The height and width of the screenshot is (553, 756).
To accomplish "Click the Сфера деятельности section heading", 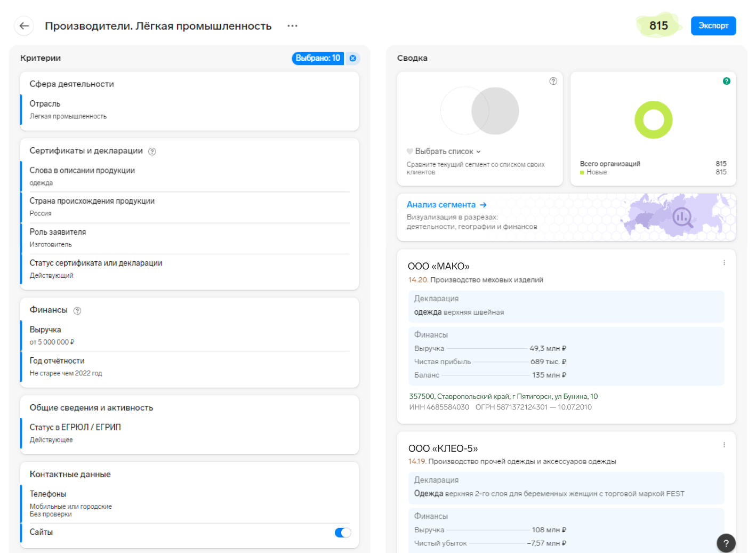I will (x=71, y=84).
